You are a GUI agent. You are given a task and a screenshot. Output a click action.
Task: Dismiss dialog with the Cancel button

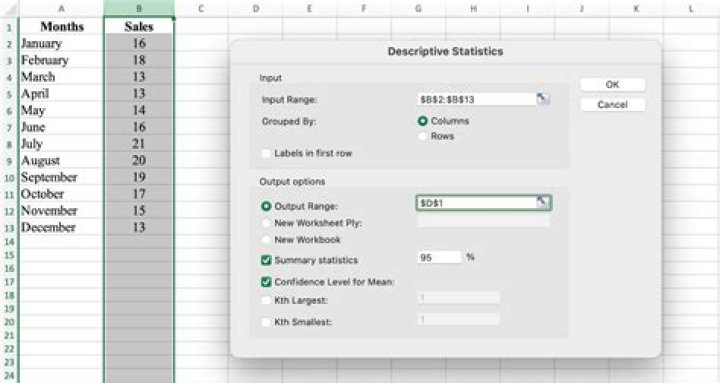tap(612, 105)
